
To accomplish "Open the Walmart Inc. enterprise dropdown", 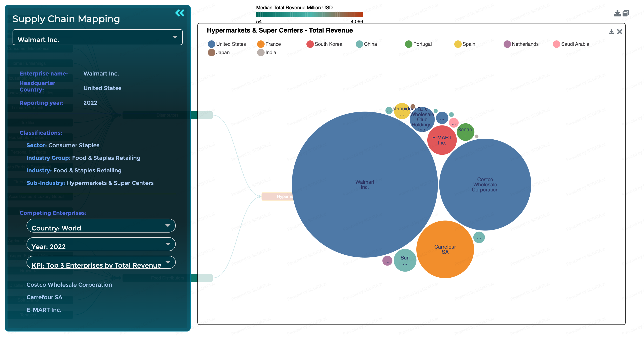I will (97, 37).
